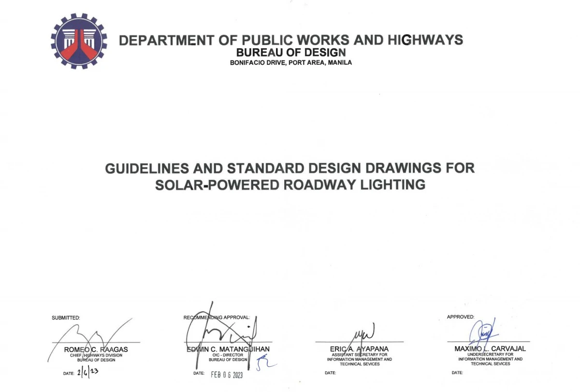Click the name 'ERIC A. AYAPANA'
This screenshot has height=392, width=580.
click(x=359, y=349)
